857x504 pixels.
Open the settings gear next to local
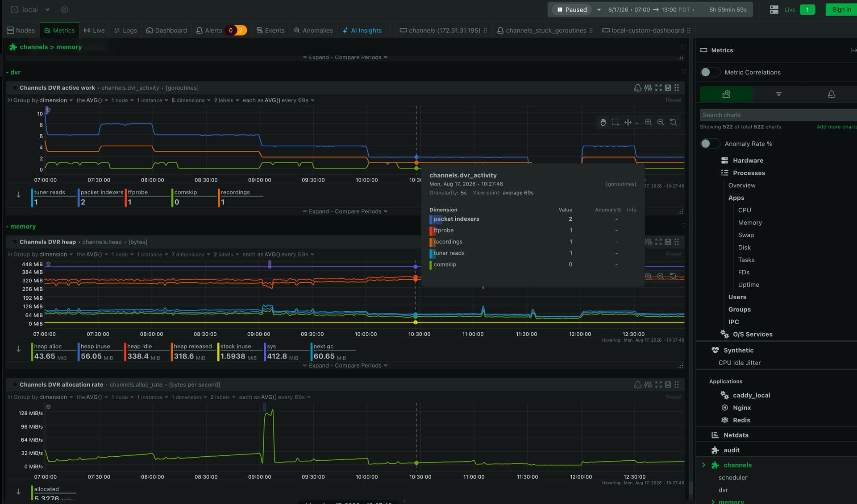click(65, 9)
